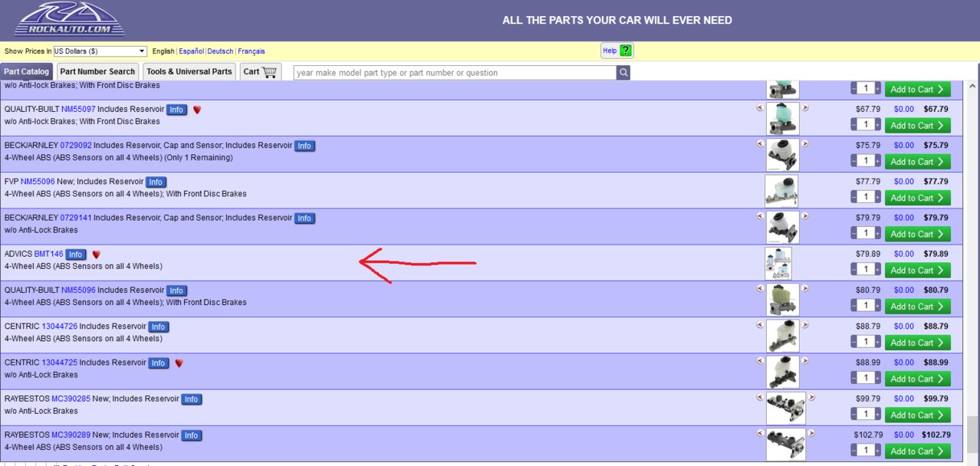Show next image for CENTRIC 13044726
Screen dimensions: 980x466
point(805,325)
